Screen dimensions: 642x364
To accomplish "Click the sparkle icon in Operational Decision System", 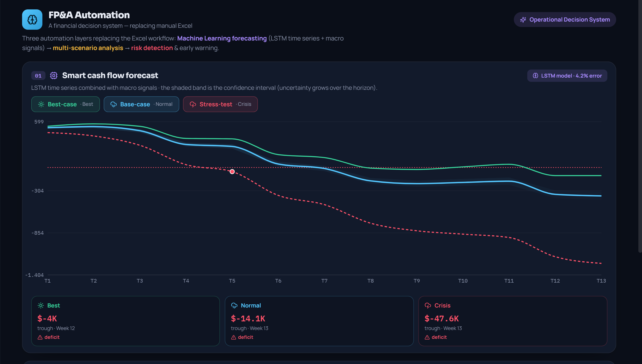I will coord(523,19).
